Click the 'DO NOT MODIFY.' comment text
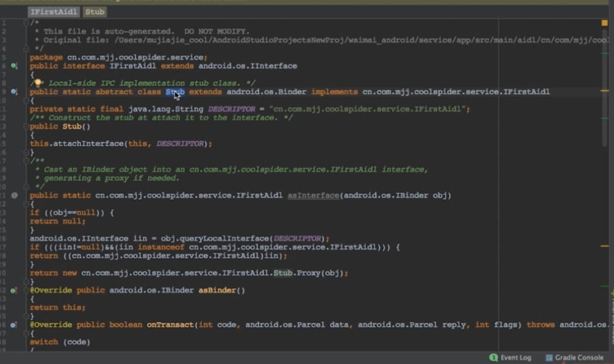This screenshot has width=614, height=364. pyautogui.click(x=217, y=31)
